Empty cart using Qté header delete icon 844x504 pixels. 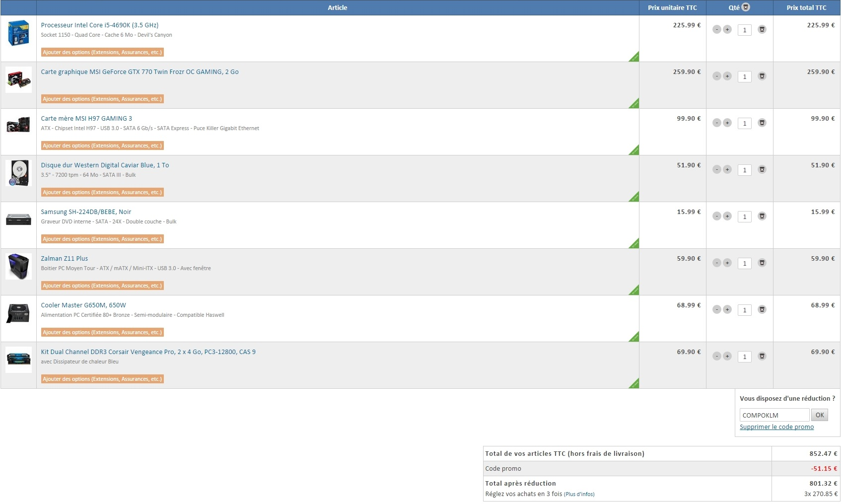(746, 7)
